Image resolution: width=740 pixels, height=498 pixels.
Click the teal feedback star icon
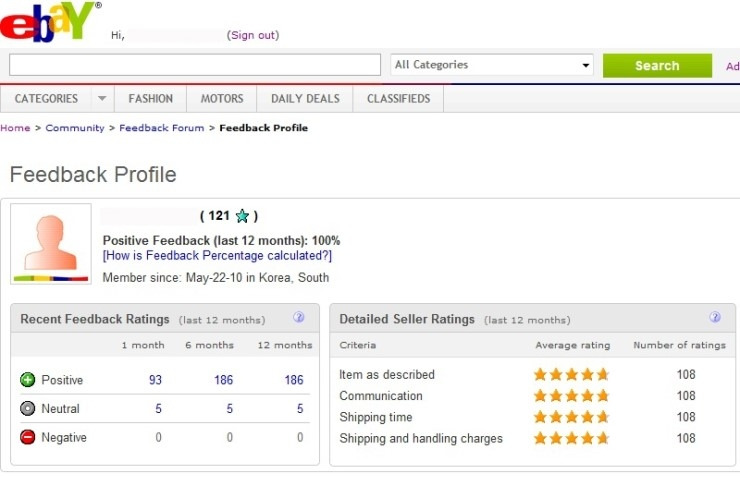click(x=242, y=216)
